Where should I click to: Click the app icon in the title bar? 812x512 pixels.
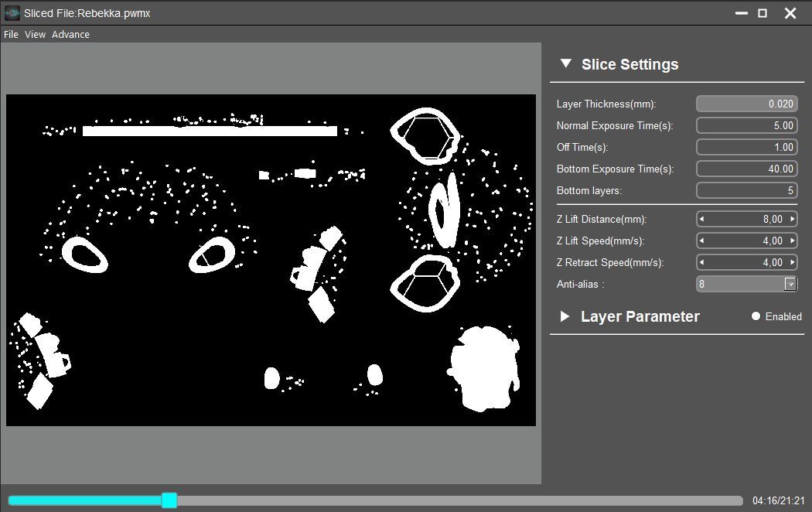point(12,13)
